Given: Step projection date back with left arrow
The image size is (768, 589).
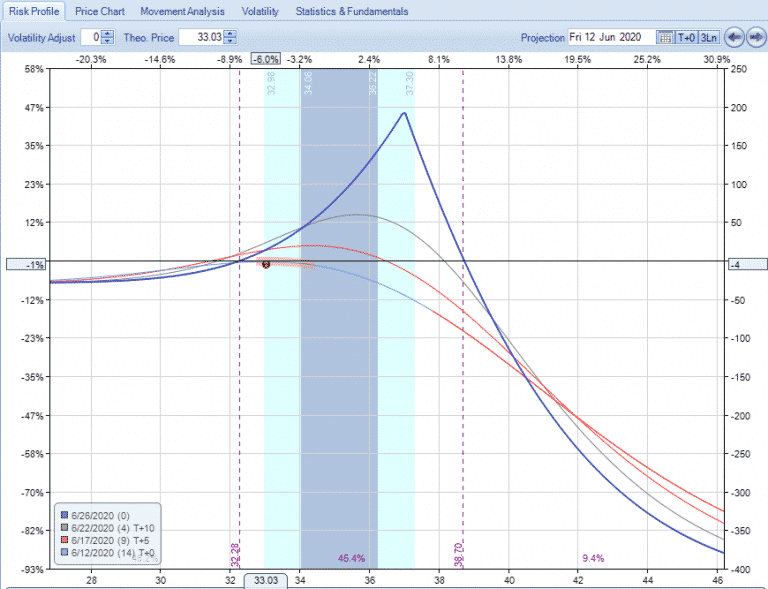Looking at the screenshot, I should tap(735, 38).
